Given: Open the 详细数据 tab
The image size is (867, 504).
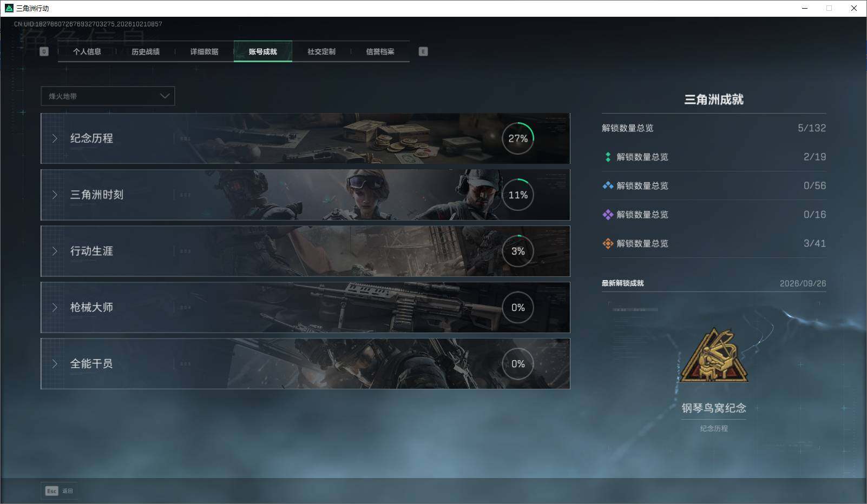Looking at the screenshot, I should (x=204, y=51).
